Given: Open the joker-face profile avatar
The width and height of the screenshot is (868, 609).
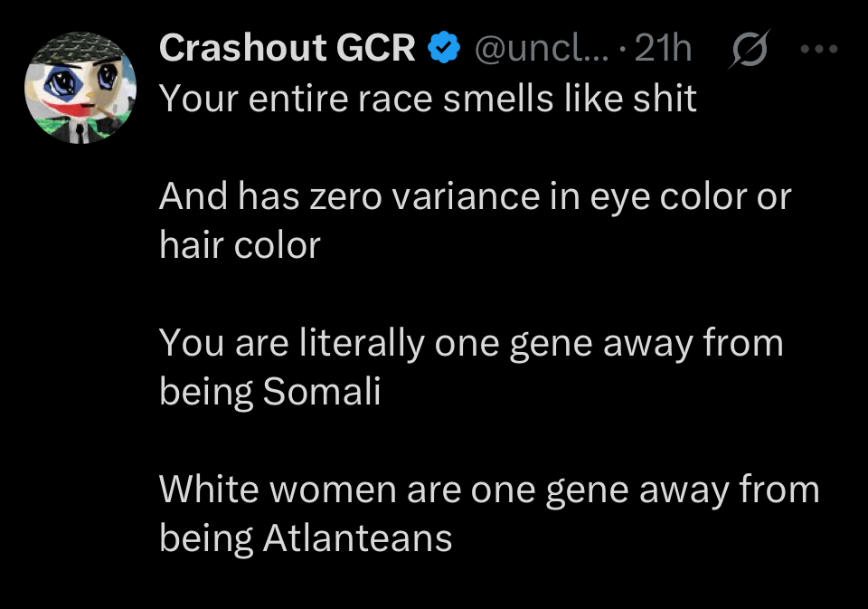Looking at the screenshot, I should coord(80,88).
